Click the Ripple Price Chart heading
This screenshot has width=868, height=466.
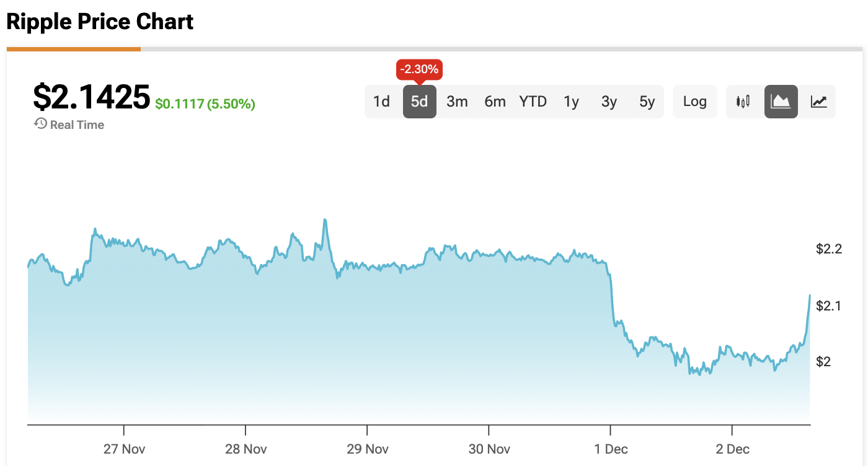(100, 22)
